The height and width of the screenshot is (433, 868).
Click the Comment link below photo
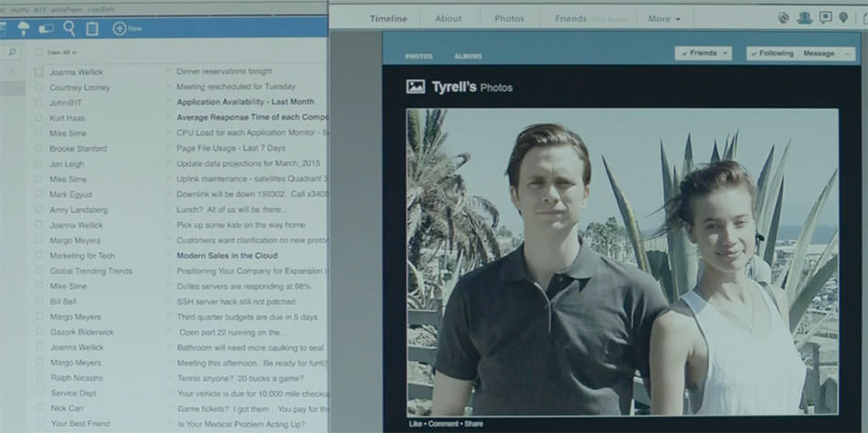[x=445, y=424]
